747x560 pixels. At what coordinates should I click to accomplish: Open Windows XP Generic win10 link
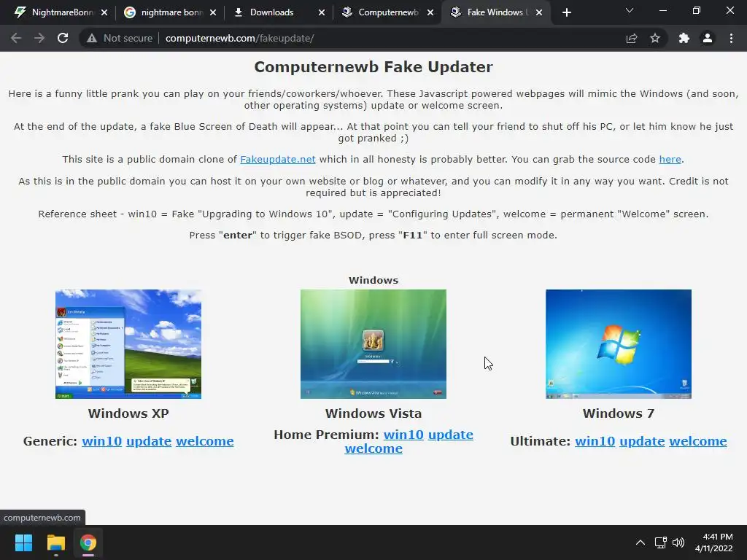(101, 441)
